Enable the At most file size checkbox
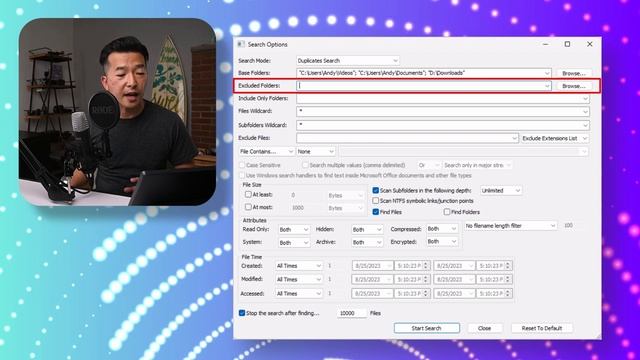Screen dimensions: 640x360 coord(248,207)
